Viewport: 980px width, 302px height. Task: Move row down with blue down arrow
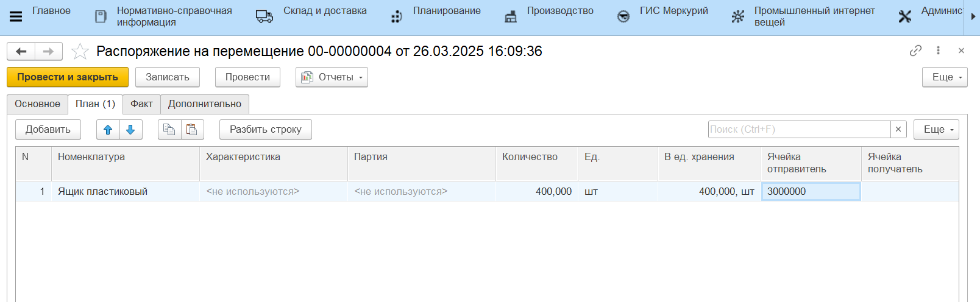coord(130,130)
